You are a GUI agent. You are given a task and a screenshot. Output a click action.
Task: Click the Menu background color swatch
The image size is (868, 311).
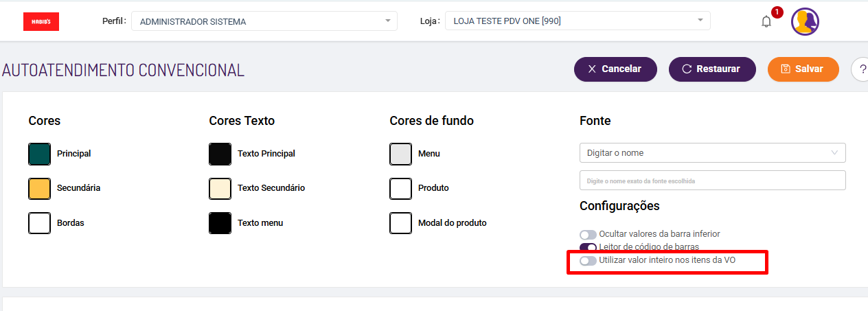(400, 154)
